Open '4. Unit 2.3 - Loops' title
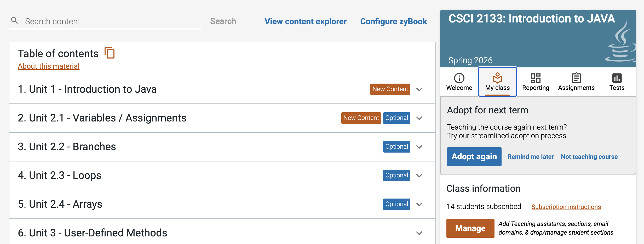This screenshot has width=644, height=244. point(60,176)
